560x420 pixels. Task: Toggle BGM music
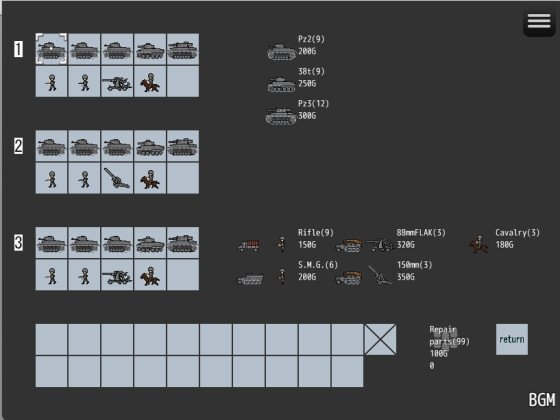coord(542,400)
